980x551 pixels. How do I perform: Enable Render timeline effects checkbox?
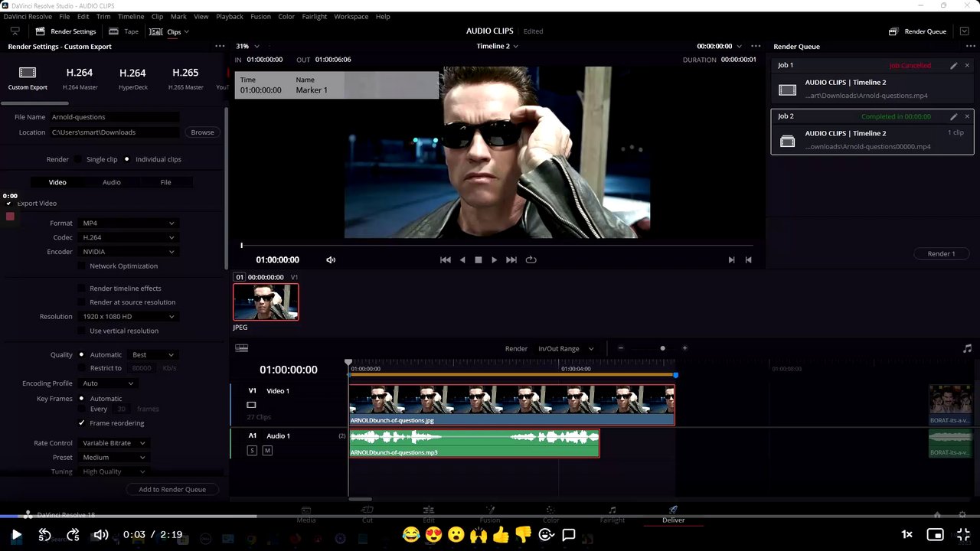tap(82, 289)
